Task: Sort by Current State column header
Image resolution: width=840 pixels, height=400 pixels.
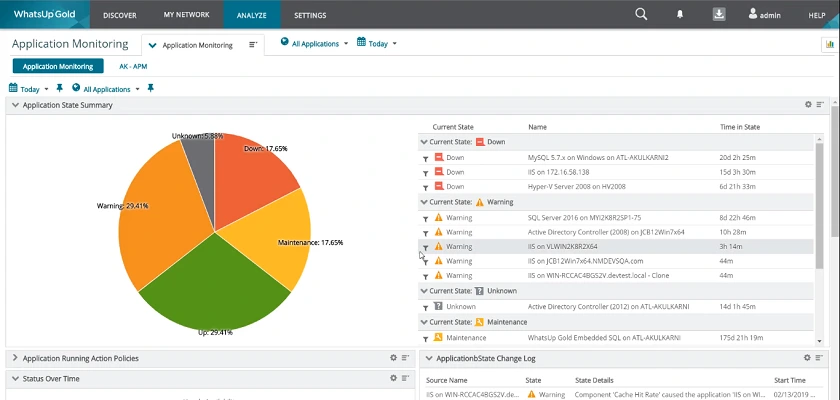Action: 453,127
